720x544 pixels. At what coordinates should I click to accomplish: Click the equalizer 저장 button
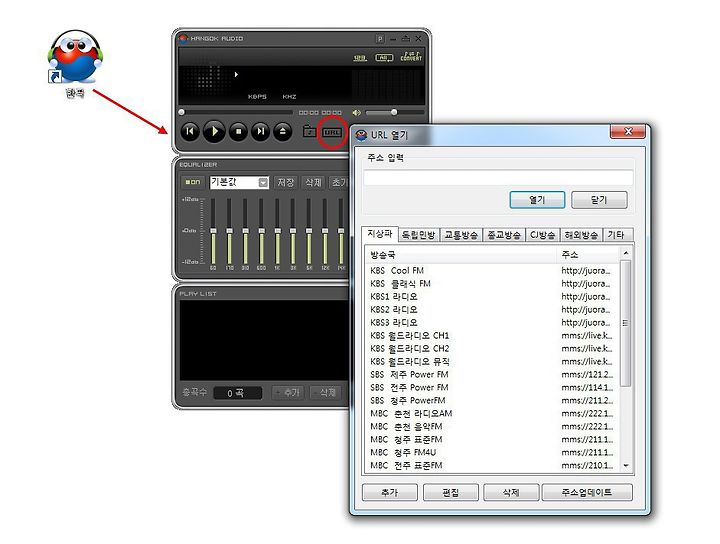285,182
